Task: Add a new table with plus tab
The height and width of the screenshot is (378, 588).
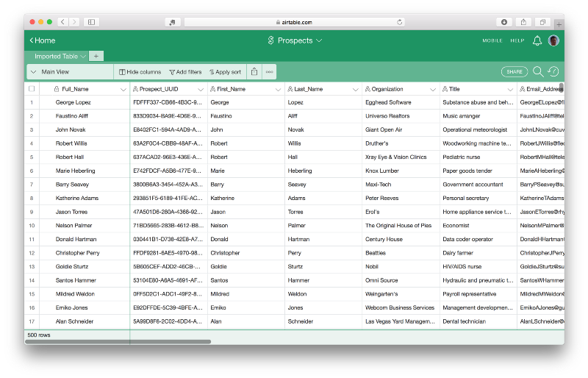Action: [x=96, y=57]
